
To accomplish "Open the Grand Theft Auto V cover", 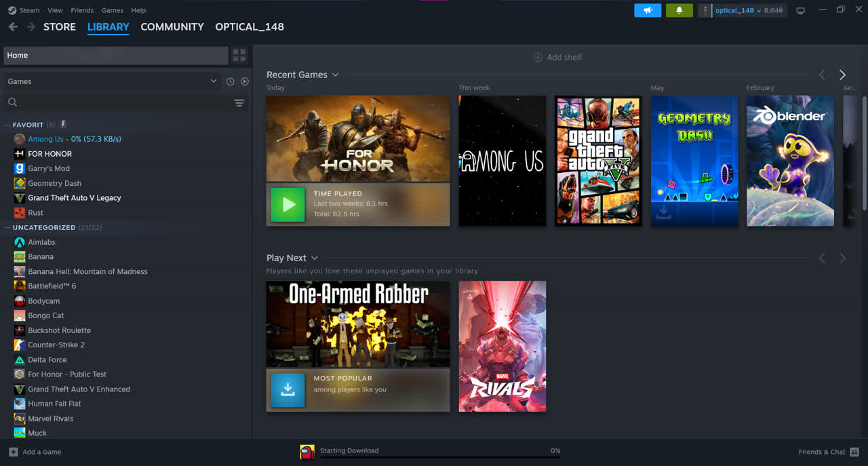I will tap(598, 161).
